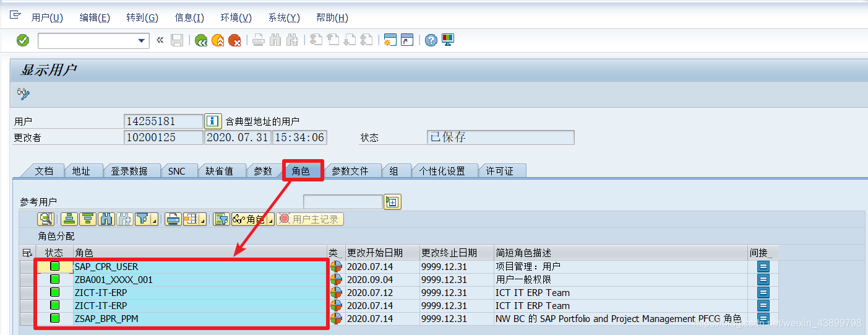Open the 角色 button dropdown arrow
The width and height of the screenshot is (868, 335).
tap(270, 219)
